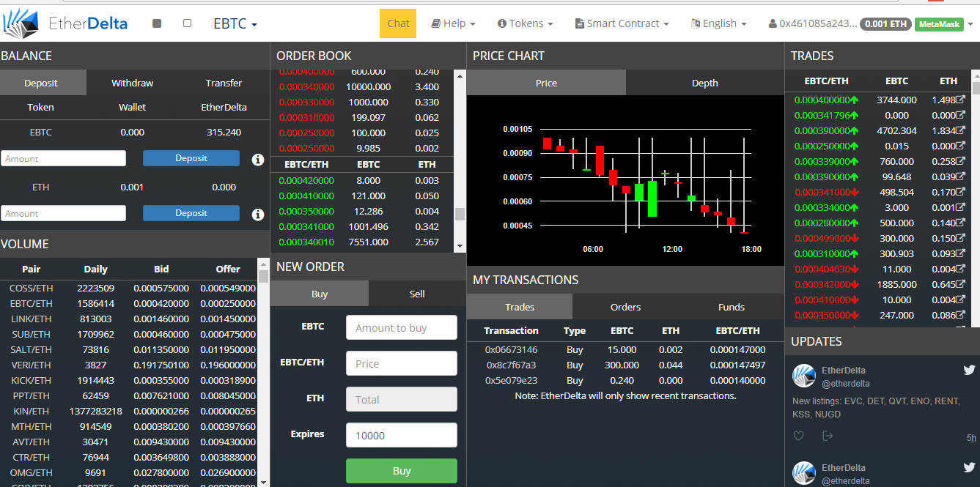Click Twitter bird icon on second tweet
This screenshot has height=487, width=980.
969,468
